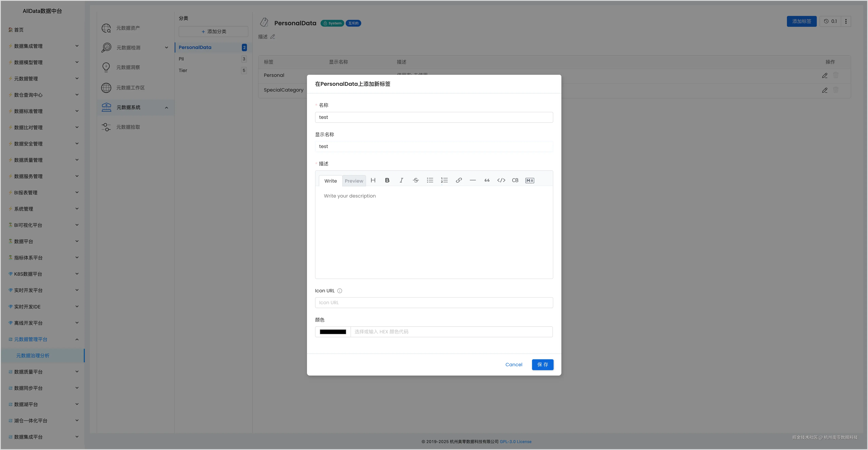Open the black color swatch picker

click(x=333, y=332)
